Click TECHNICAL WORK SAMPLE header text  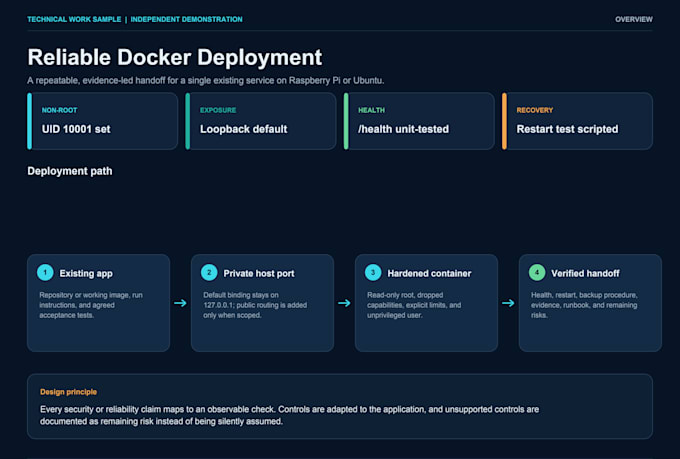tap(74, 19)
